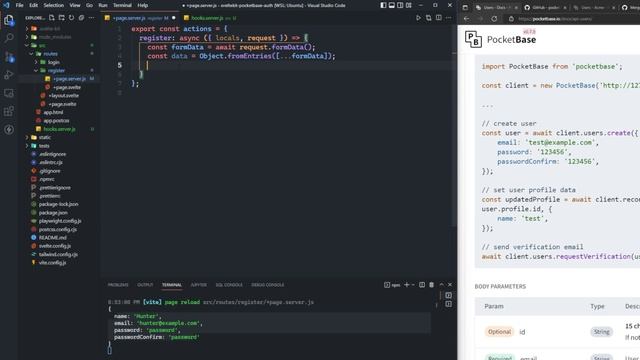
Task: Split the terminal panel
Action: coord(422,285)
